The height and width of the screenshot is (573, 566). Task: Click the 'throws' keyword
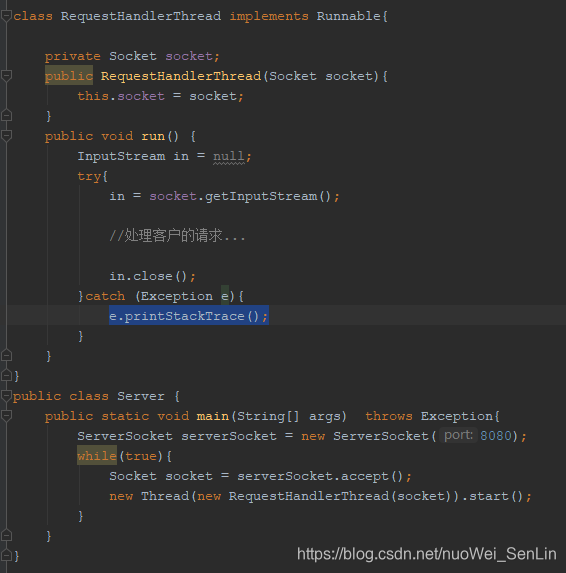pyautogui.click(x=389, y=416)
